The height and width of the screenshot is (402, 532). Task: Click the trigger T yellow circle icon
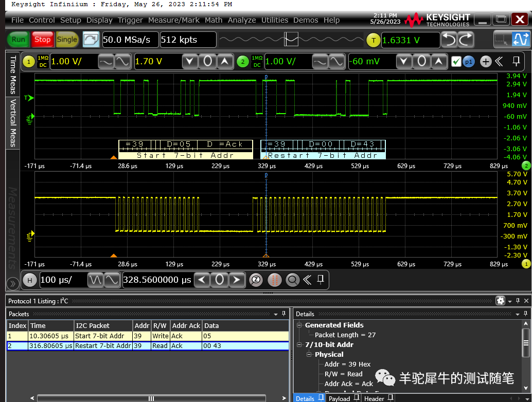[373, 40]
